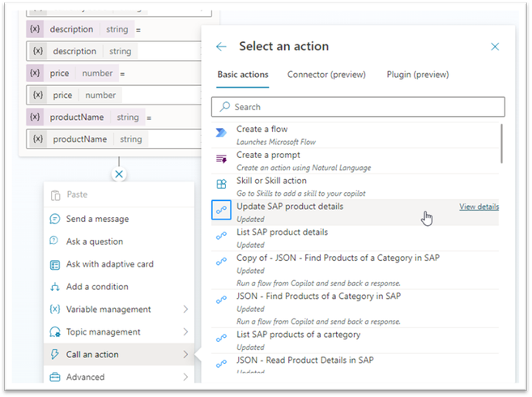Switch to the Plugin (preview) tab
The image size is (532, 397).
pos(416,75)
